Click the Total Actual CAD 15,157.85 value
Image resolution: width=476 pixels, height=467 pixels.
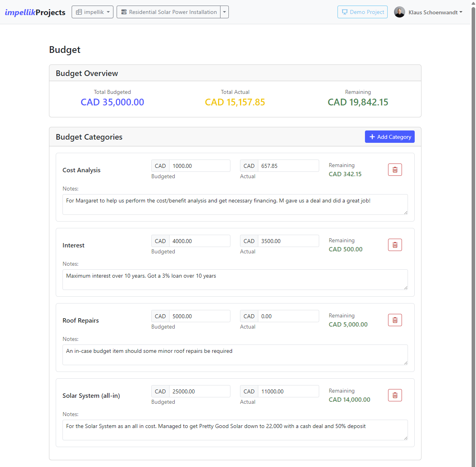tap(235, 102)
